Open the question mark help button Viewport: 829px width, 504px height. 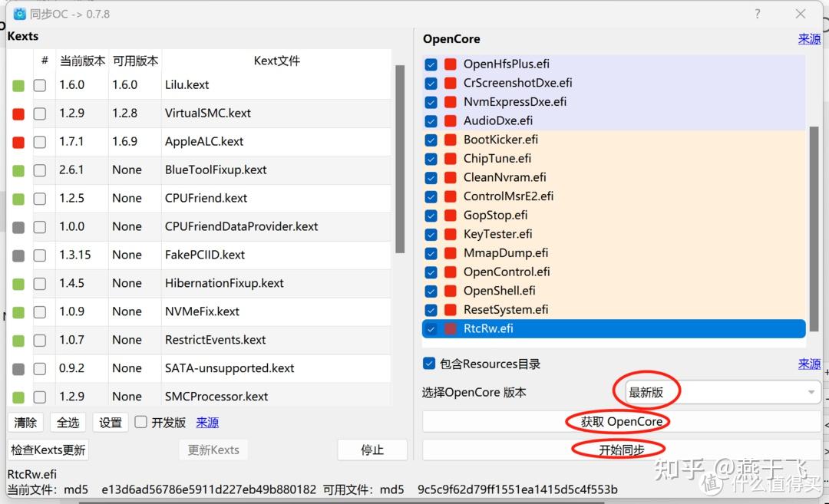pyautogui.click(x=758, y=14)
